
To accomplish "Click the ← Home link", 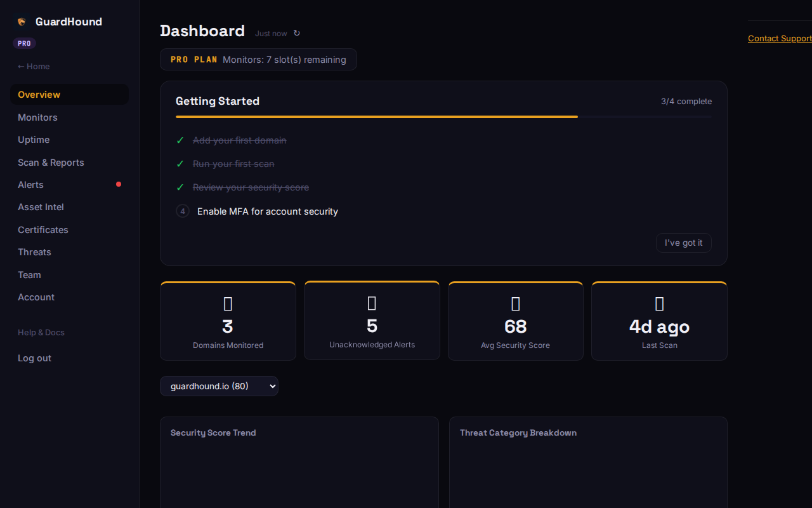I will pos(34,67).
